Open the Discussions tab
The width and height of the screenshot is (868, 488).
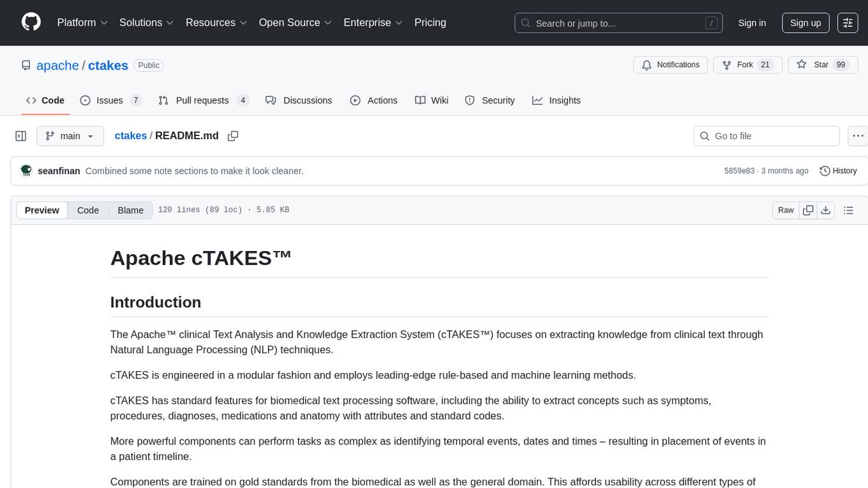click(299, 100)
